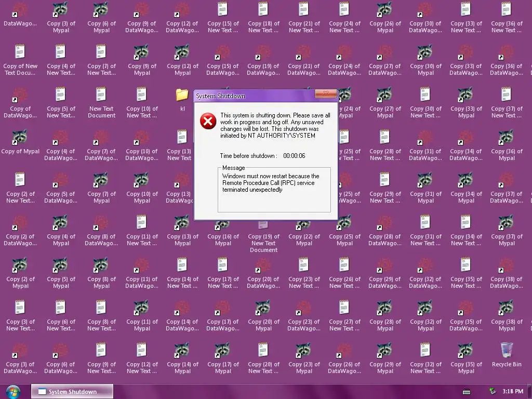
Task: Select the 'kl' folder on desktop
Action: [182, 99]
